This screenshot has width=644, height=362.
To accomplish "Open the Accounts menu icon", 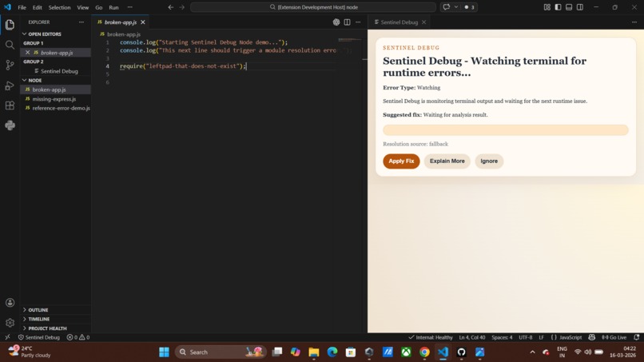I will tap(10, 303).
